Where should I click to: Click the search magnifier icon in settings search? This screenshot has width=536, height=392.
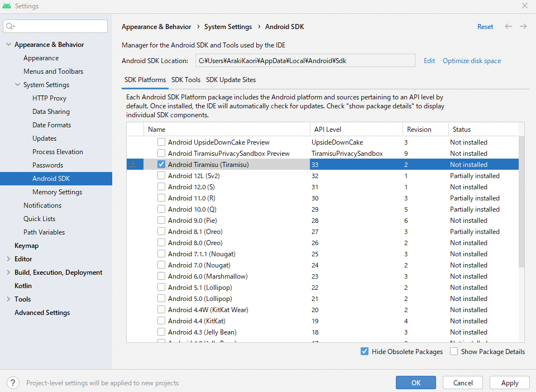(x=10, y=26)
